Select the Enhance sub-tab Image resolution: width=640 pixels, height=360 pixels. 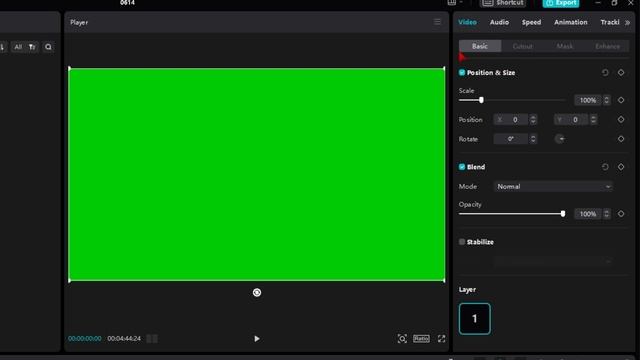(x=607, y=46)
